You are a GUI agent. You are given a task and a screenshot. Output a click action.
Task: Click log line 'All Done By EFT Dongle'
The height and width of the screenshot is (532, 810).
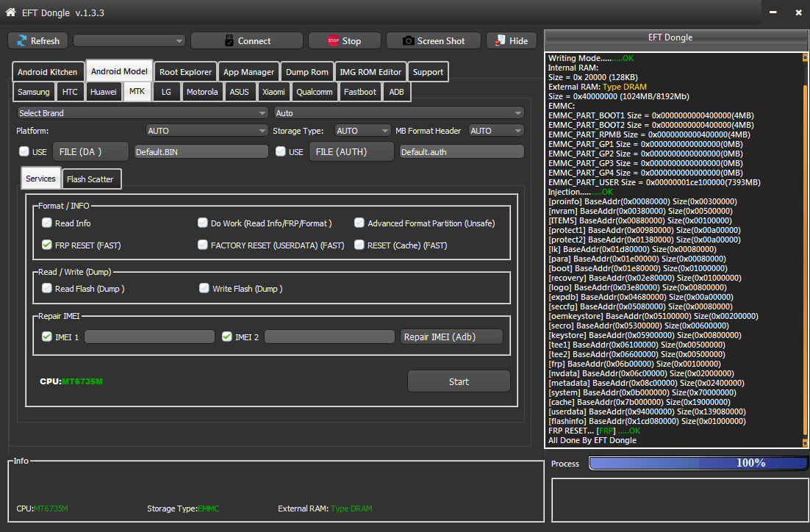point(592,440)
